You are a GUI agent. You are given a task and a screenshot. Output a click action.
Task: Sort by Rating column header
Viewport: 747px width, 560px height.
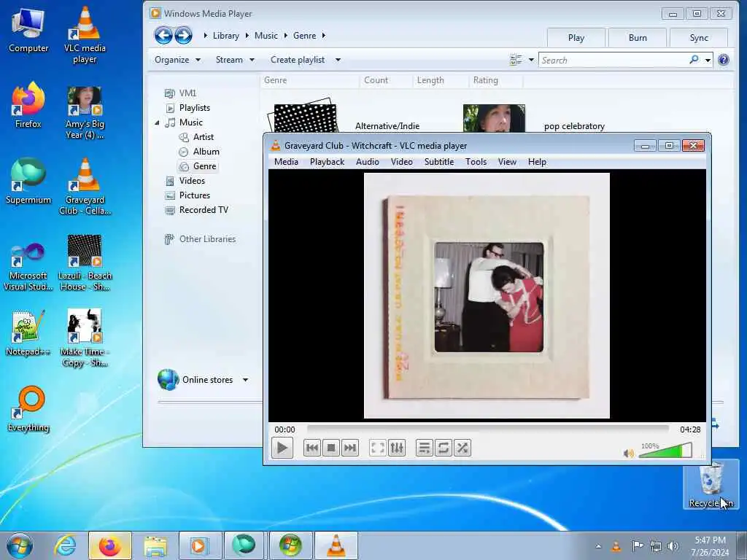[x=485, y=80]
